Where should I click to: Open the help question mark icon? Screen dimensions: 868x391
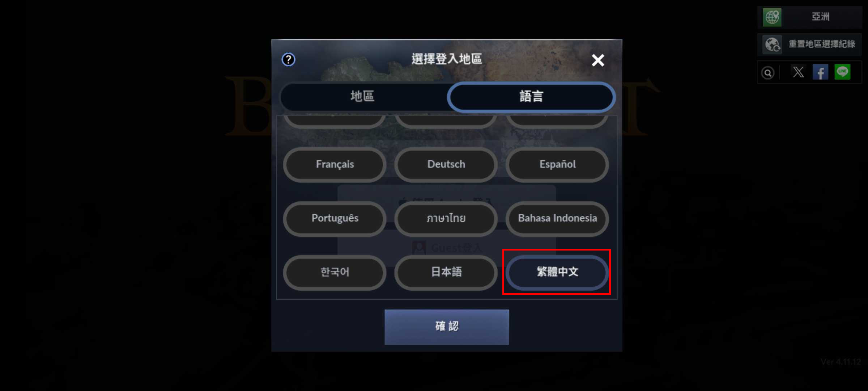point(288,59)
